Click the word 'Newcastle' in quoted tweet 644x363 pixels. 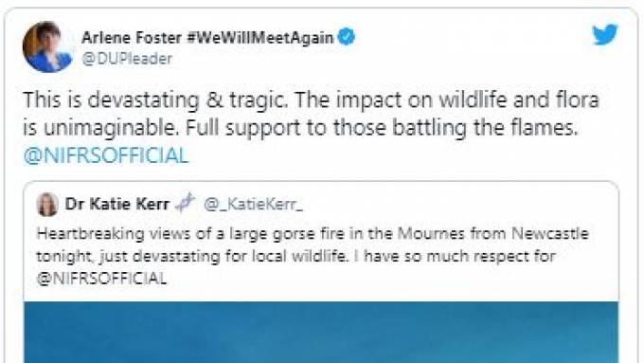tap(550, 234)
